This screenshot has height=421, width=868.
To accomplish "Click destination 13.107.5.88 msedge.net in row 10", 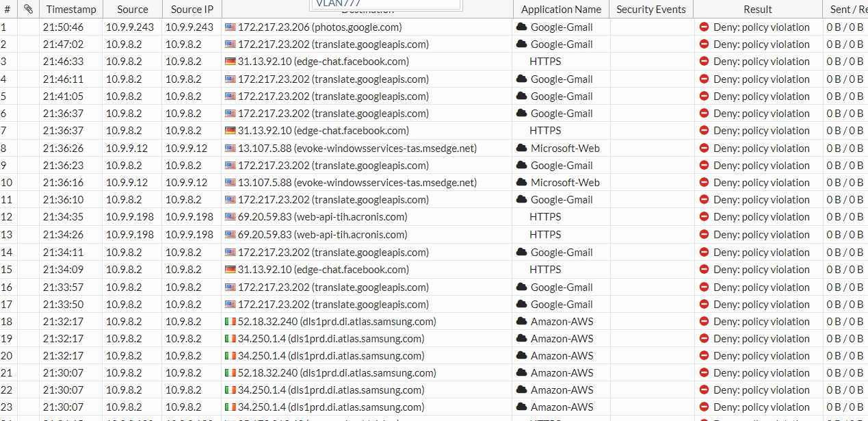I will [357, 183].
